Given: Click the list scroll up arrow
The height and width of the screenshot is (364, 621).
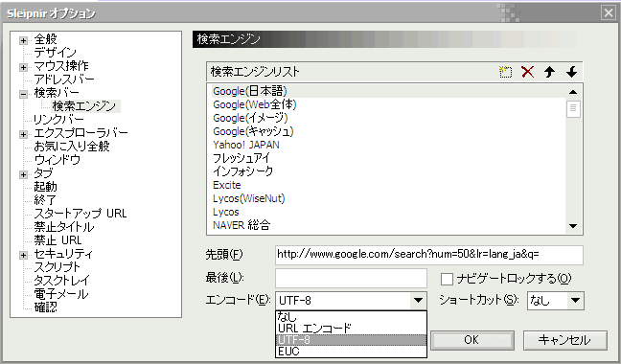Looking at the screenshot, I should pyautogui.click(x=573, y=92).
